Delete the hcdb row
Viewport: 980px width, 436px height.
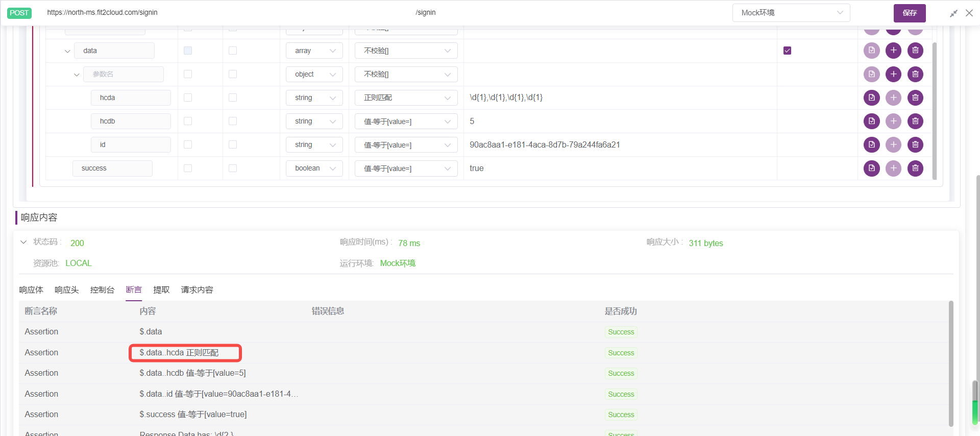click(x=915, y=121)
